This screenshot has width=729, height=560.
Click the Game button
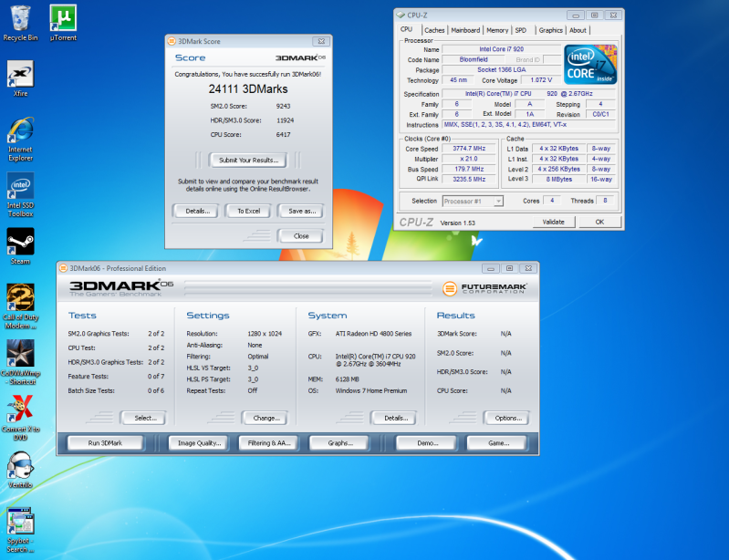click(498, 443)
